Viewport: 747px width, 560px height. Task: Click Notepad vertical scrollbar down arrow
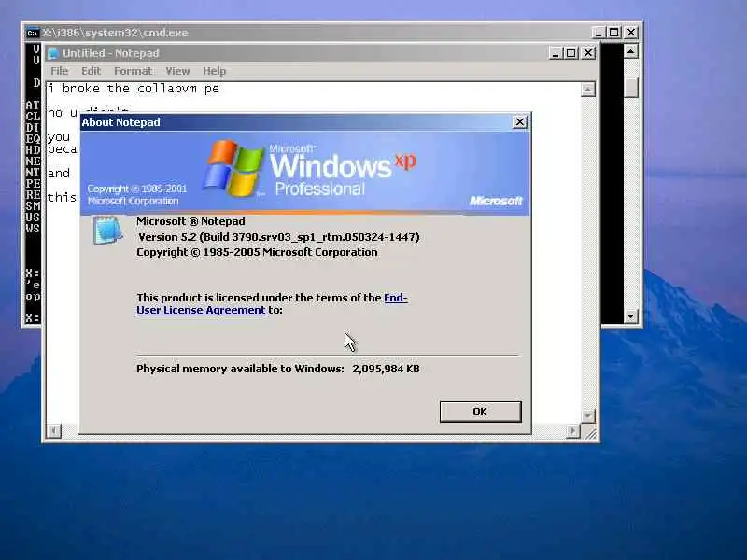click(x=588, y=415)
